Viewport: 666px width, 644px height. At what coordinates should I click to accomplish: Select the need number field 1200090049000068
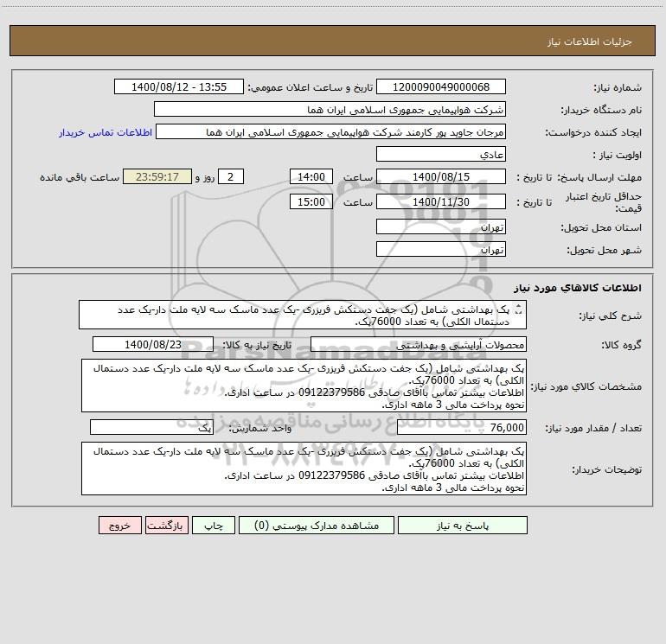pos(440,87)
